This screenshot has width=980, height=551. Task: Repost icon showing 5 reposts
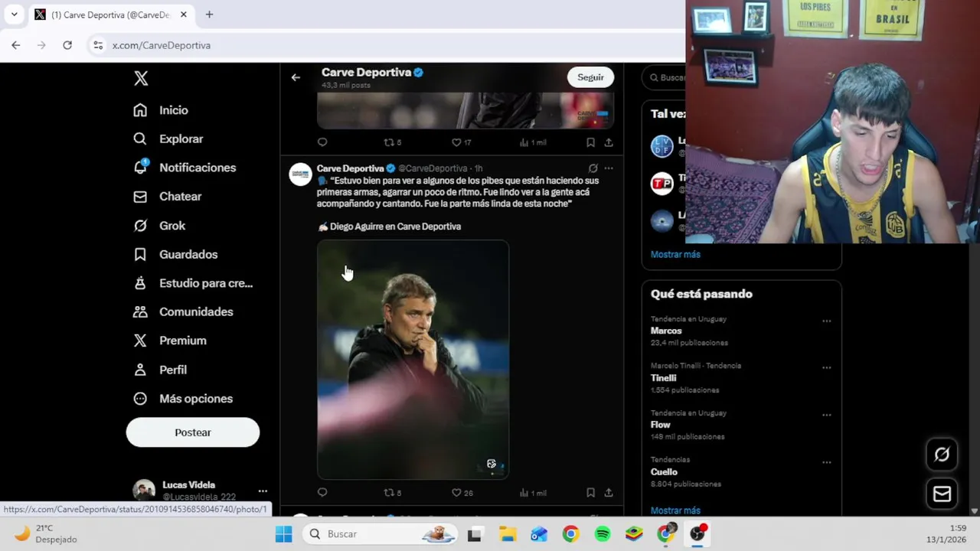pos(392,142)
